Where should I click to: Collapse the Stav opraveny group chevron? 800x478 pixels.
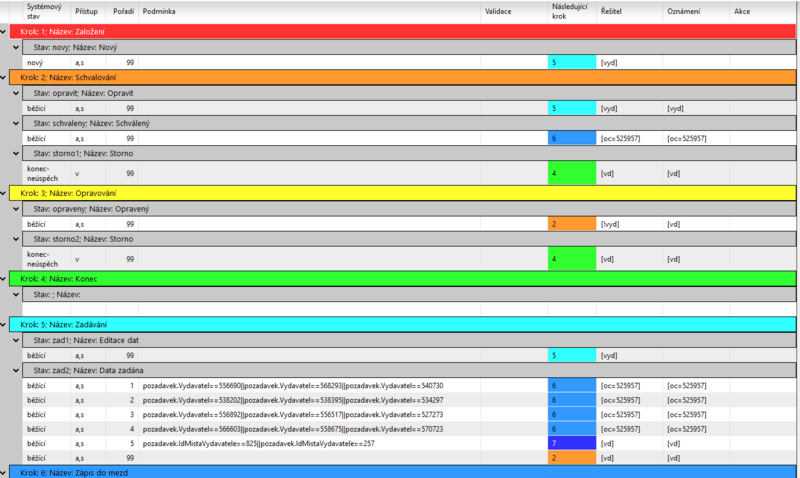(x=16, y=209)
